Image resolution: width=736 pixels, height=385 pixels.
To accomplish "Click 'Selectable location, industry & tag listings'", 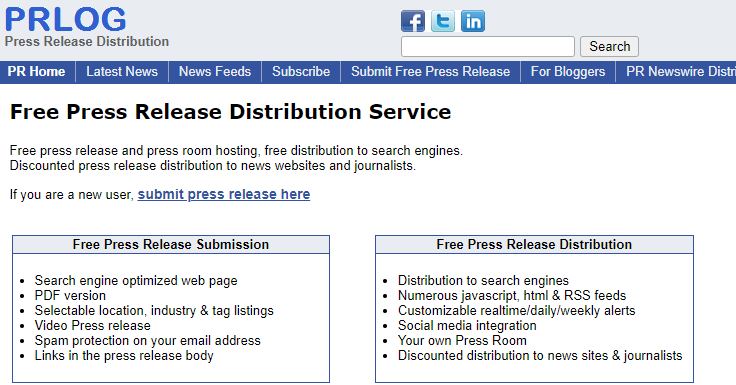I will click(154, 311).
